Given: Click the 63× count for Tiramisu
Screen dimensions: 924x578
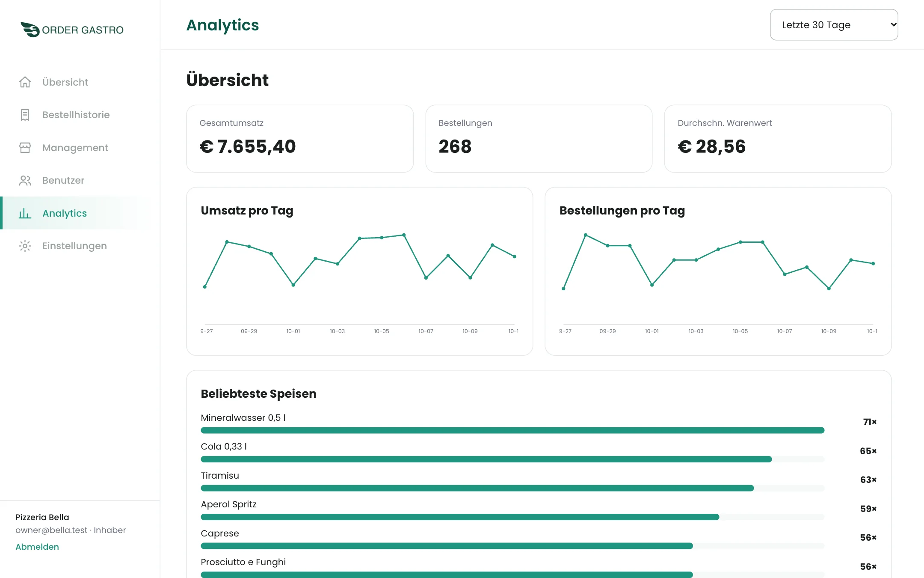Looking at the screenshot, I should (x=868, y=480).
